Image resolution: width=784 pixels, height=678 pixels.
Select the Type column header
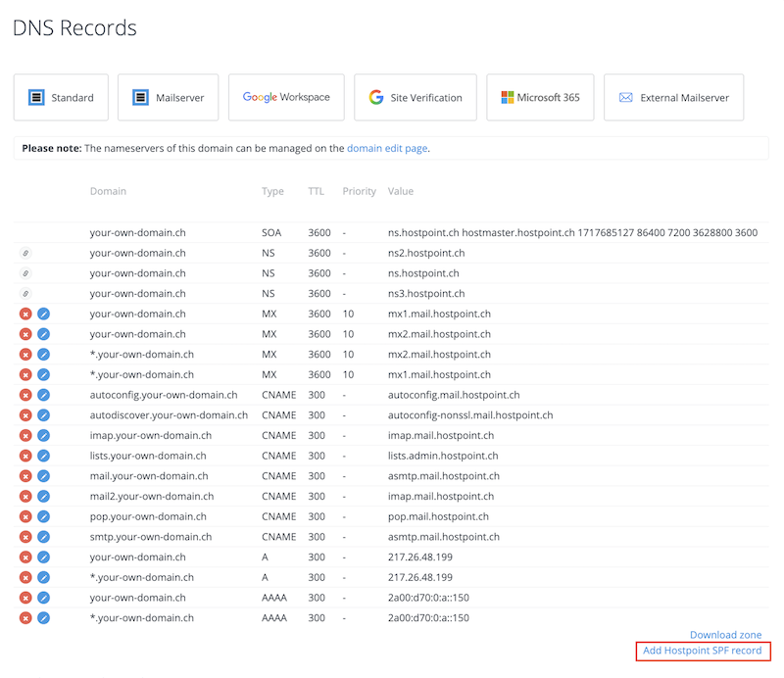click(x=272, y=191)
